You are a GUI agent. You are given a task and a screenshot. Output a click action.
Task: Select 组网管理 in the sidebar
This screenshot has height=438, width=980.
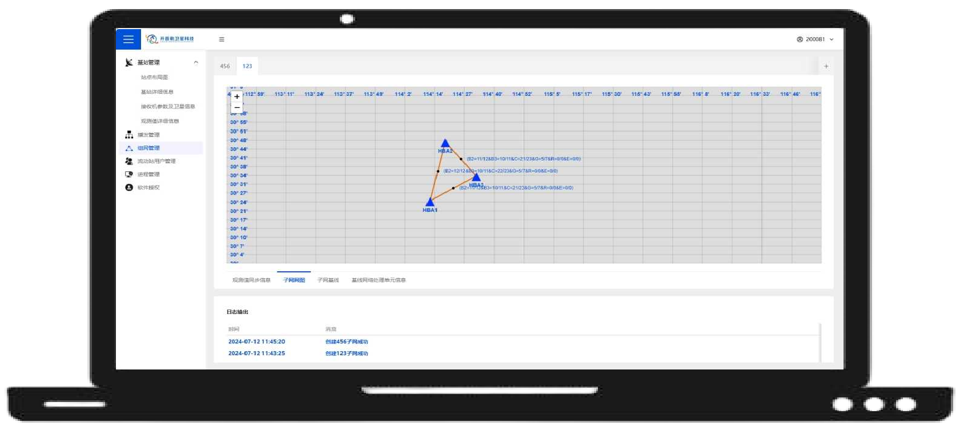[148, 148]
